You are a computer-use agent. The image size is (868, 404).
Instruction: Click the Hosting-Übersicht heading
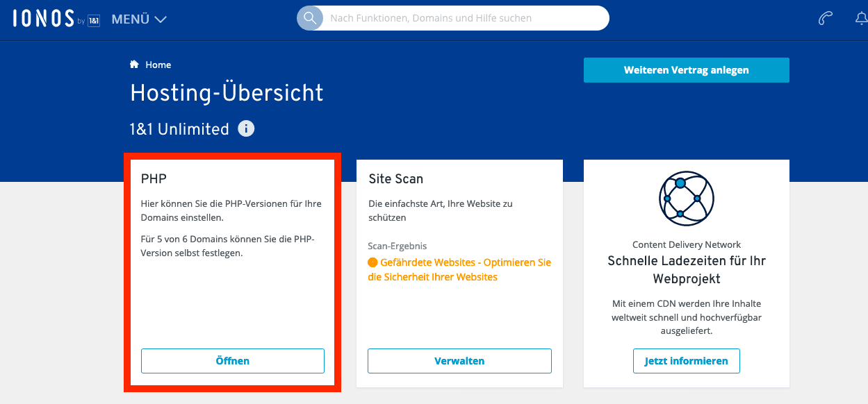(227, 93)
